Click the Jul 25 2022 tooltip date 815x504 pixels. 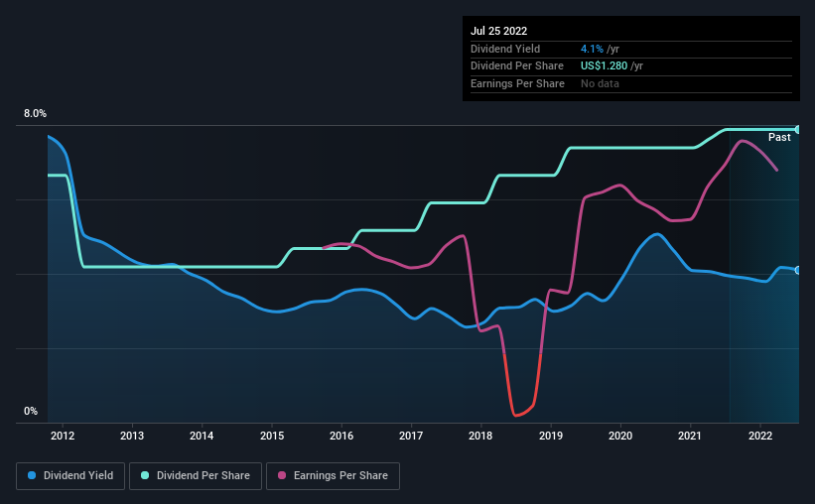499,31
